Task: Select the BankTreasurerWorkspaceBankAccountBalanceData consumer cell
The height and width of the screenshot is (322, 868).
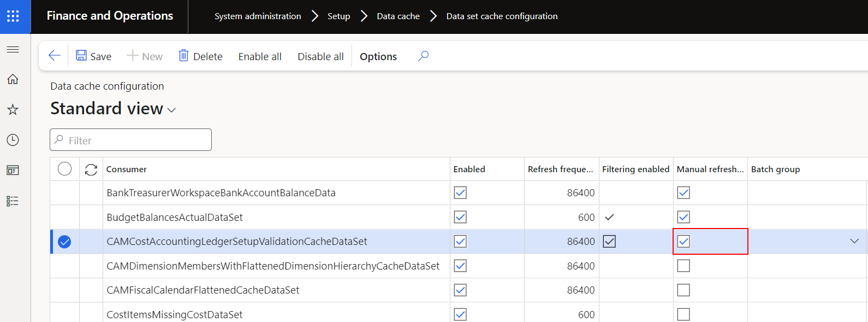Action: click(x=276, y=192)
